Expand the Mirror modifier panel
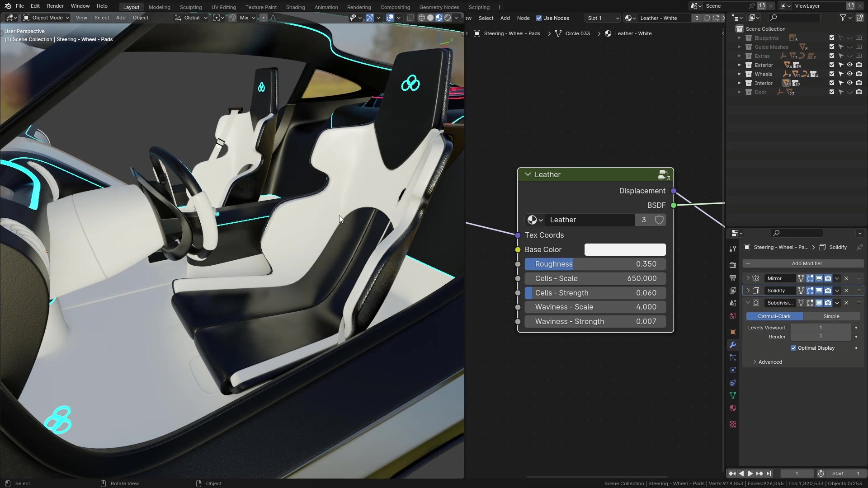The height and width of the screenshot is (488, 868). click(x=748, y=278)
